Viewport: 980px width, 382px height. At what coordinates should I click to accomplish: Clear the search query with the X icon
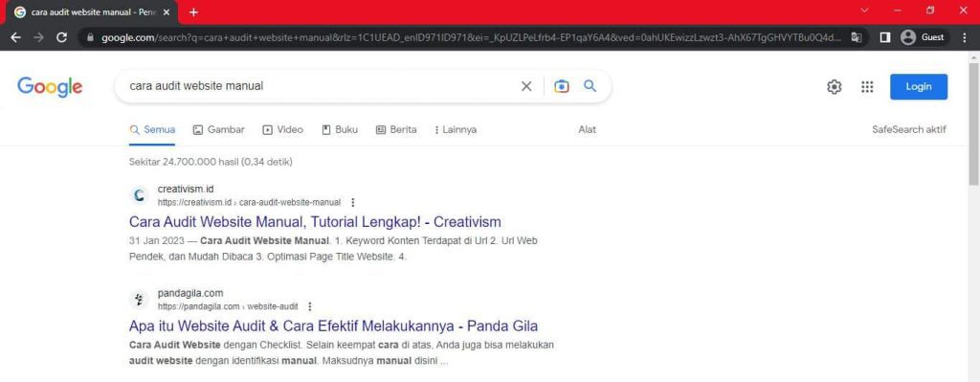(526, 86)
